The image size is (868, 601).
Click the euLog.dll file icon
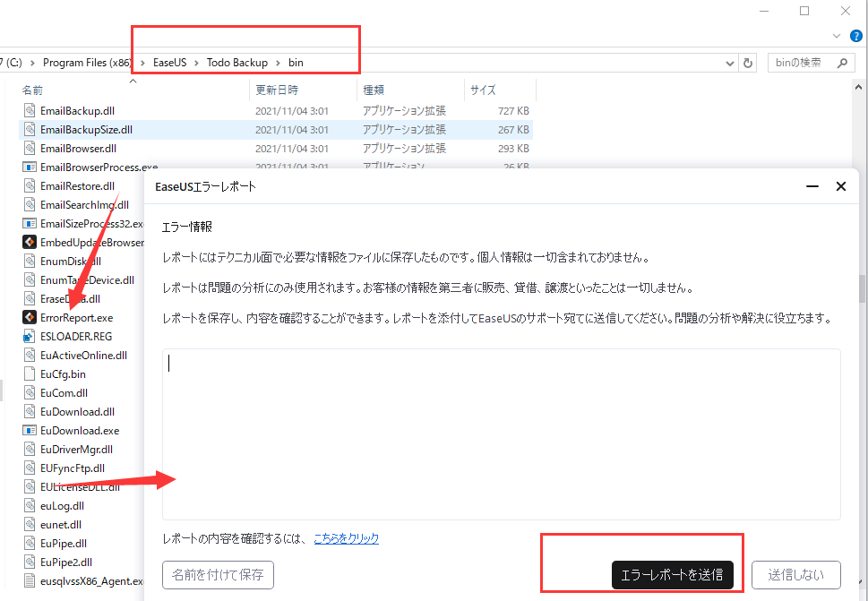[30, 506]
